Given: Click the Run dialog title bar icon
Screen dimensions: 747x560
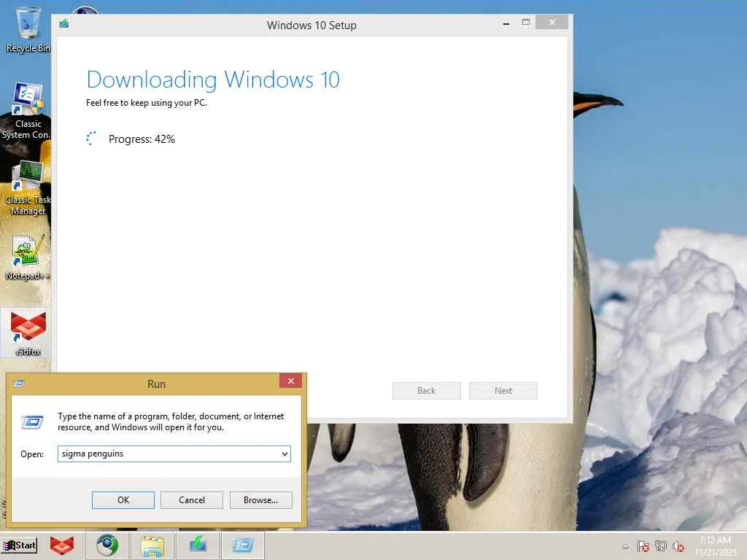Looking at the screenshot, I should pyautogui.click(x=19, y=384).
